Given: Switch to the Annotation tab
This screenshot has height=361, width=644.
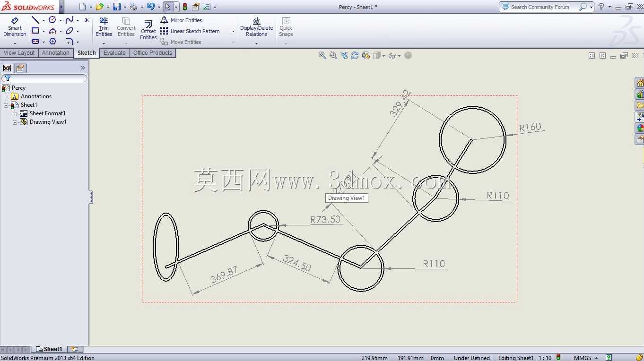Looking at the screenshot, I should coord(56,53).
